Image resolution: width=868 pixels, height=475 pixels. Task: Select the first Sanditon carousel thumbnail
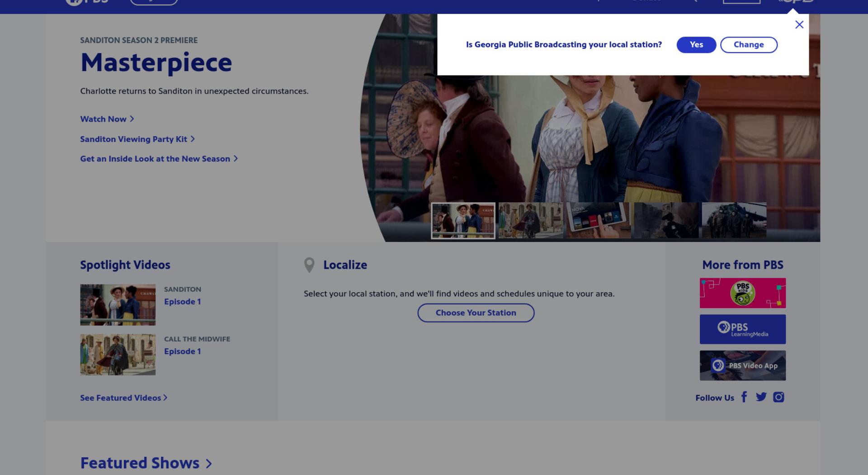point(463,220)
